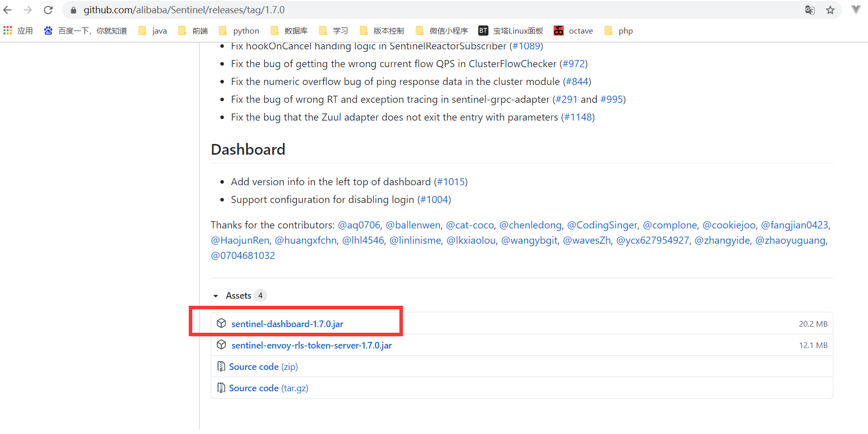Open the octave bookmark
868x434 pixels.
[573, 31]
